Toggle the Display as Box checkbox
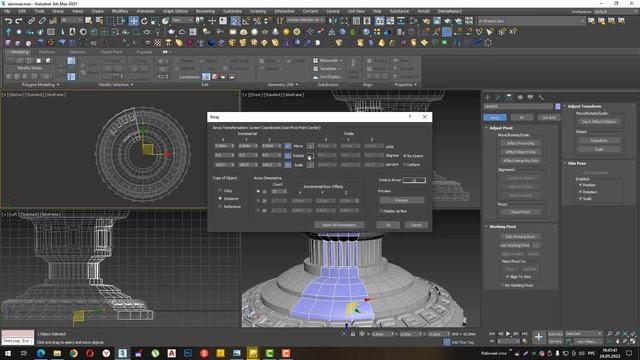The image size is (640, 360). pyautogui.click(x=381, y=211)
